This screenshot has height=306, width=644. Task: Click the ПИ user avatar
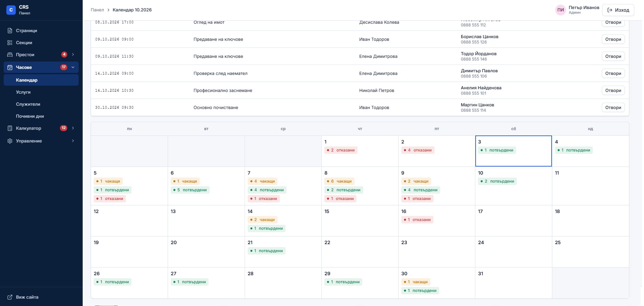560,10
